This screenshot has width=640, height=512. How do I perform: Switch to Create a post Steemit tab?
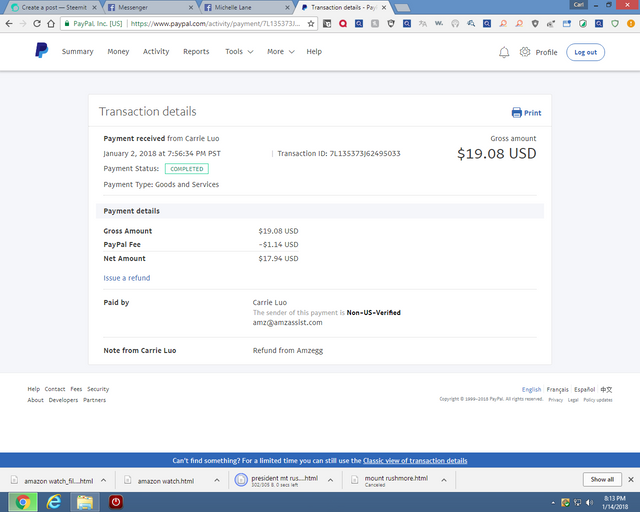point(53,7)
